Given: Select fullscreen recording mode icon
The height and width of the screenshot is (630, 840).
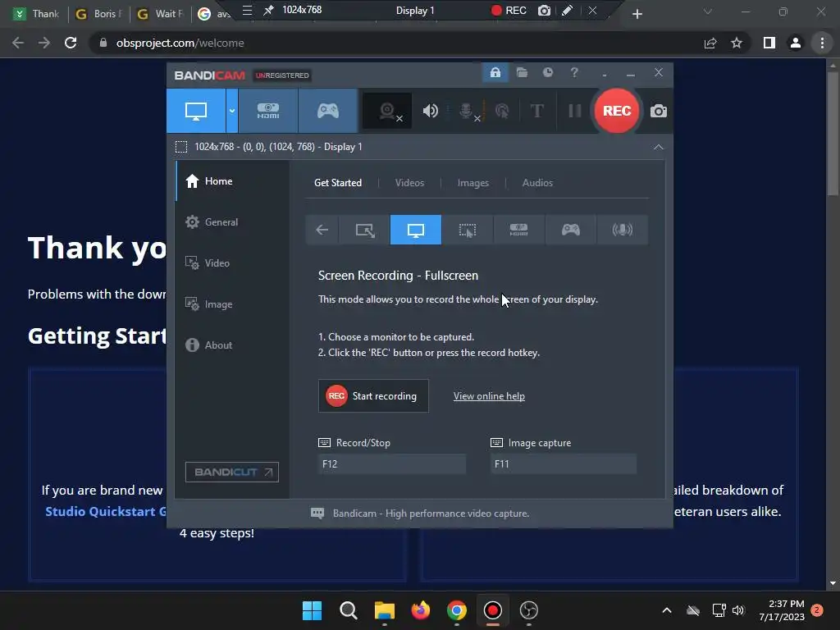Looking at the screenshot, I should 416,230.
